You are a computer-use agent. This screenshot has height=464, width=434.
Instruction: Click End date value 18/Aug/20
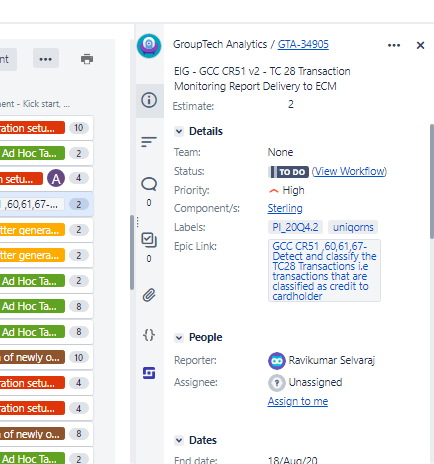coord(293,460)
